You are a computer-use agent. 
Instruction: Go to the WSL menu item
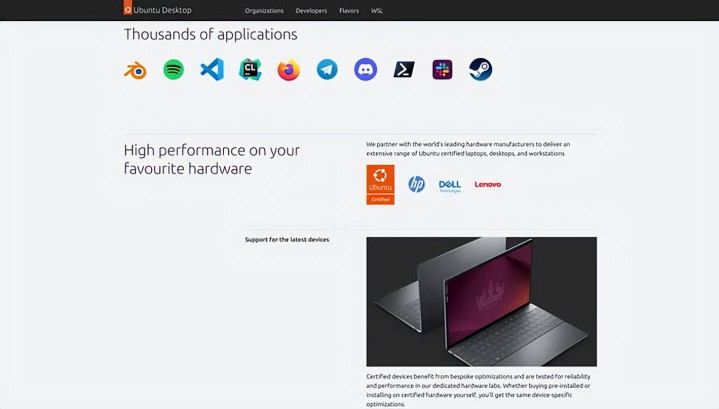(377, 11)
